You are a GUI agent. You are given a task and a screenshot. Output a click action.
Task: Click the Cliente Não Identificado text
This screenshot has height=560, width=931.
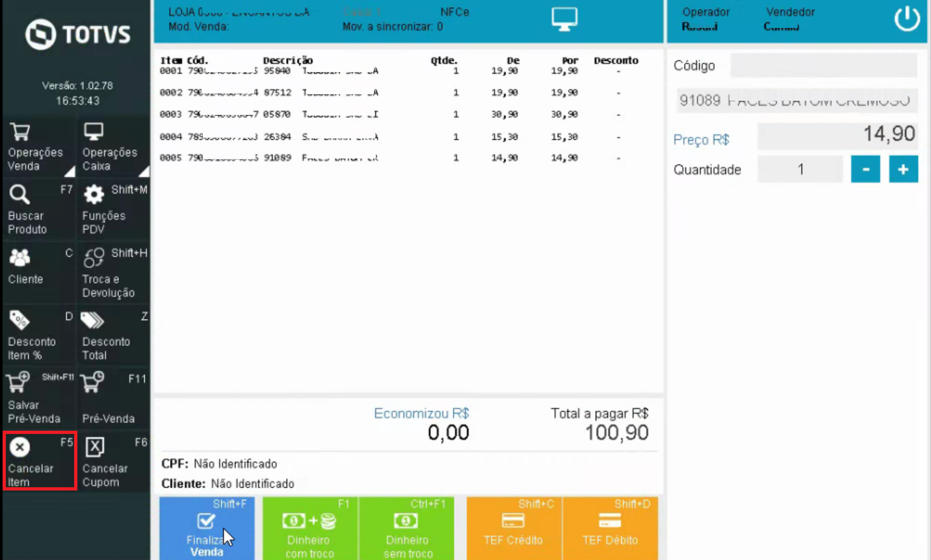(228, 483)
